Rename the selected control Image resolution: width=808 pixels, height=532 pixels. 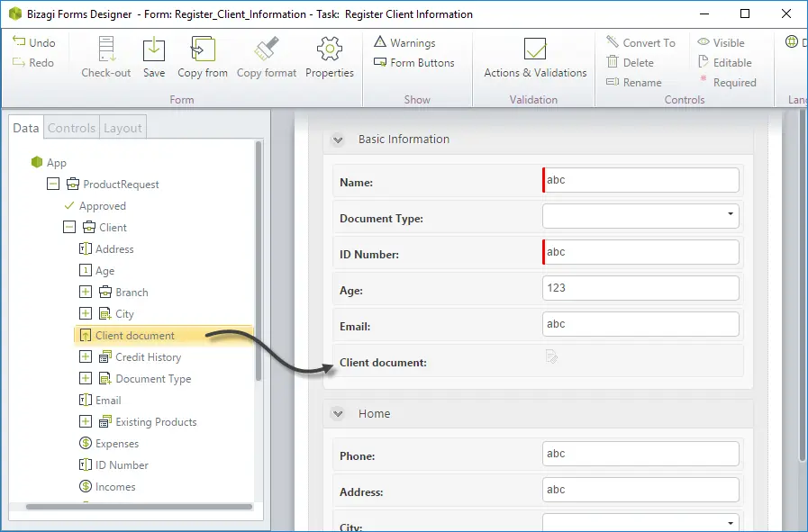(x=634, y=83)
